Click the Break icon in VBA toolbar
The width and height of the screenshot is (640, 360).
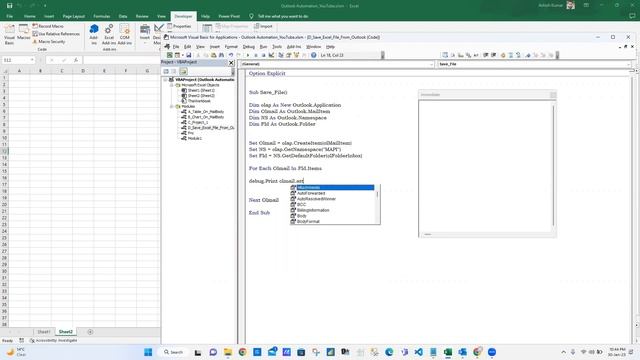(256, 55)
